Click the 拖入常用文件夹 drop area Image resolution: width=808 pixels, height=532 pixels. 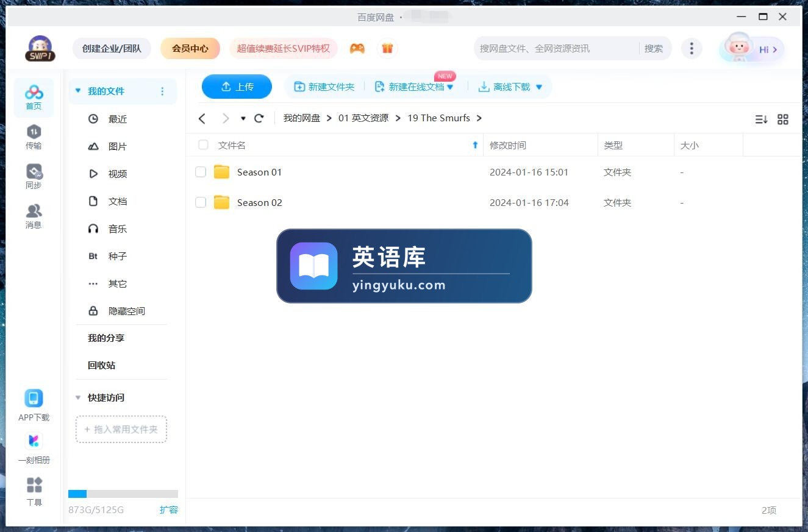(x=121, y=429)
